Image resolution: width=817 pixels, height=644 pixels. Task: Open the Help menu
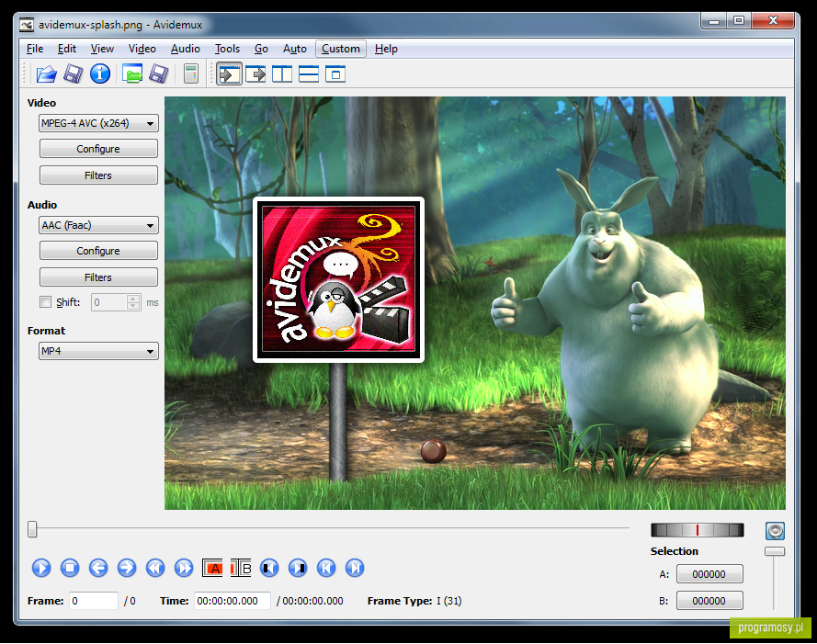(386, 49)
